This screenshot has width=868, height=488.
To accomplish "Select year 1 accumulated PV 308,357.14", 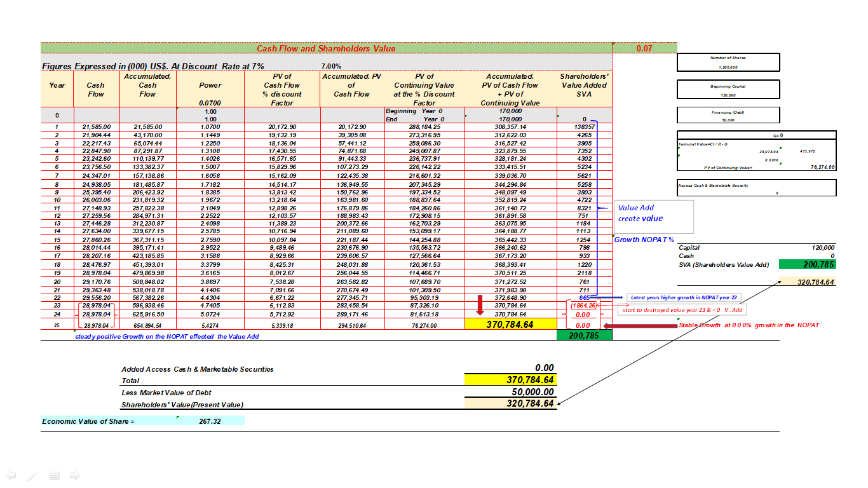I will (510, 127).
